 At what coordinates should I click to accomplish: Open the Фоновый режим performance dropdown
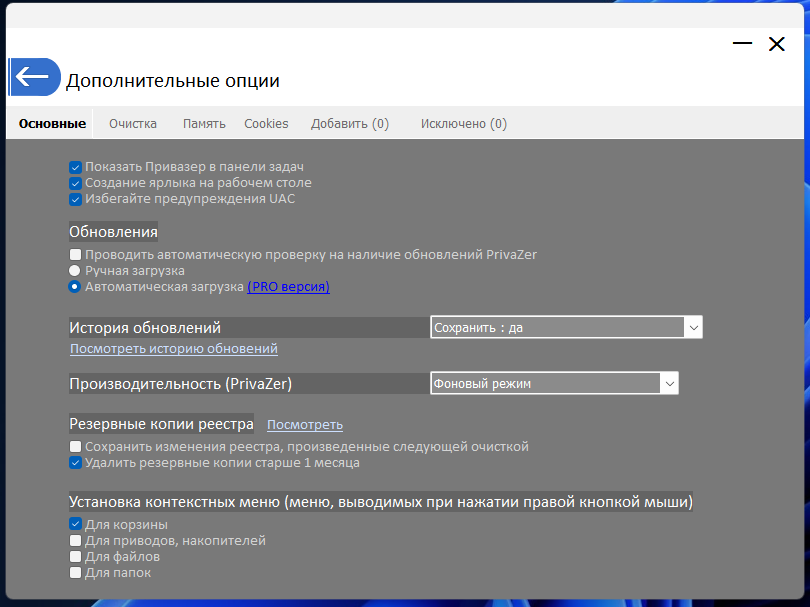coord(554,383)
